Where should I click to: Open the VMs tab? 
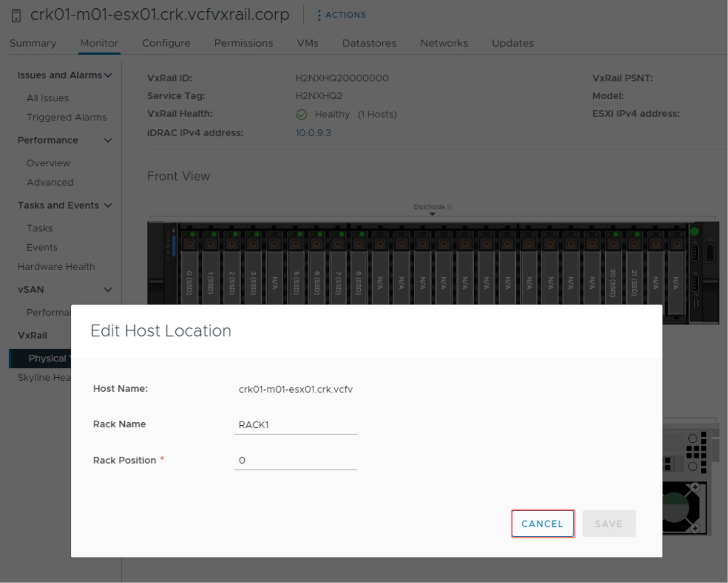[307, 43]
